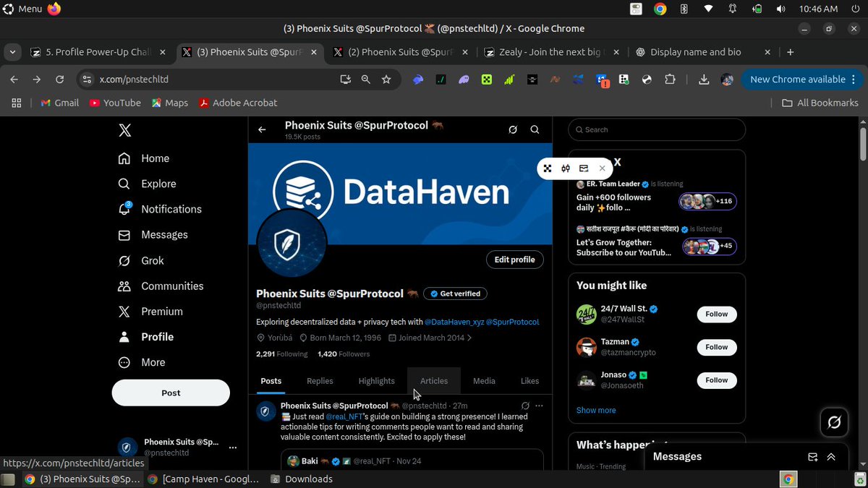This screenshot has width=868, height=488.
Task: Click the zoom magnifier icon in address bar
Action: pyautogui.click(x=366, y=80)
